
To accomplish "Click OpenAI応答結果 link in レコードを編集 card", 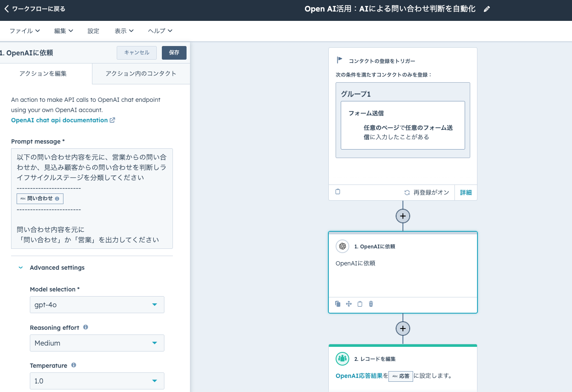I will (x=359, y=376).
